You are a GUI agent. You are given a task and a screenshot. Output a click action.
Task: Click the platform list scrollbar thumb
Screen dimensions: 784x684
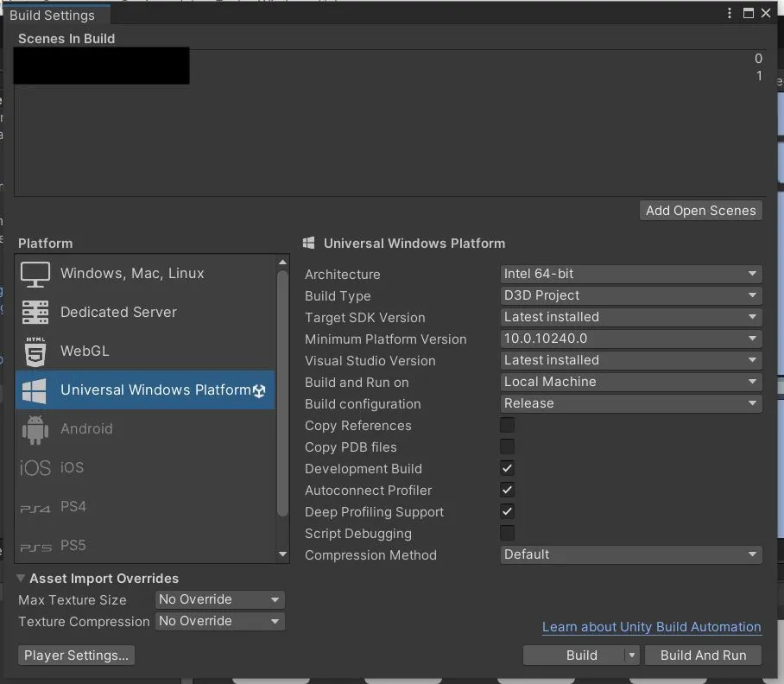[282, 394]
